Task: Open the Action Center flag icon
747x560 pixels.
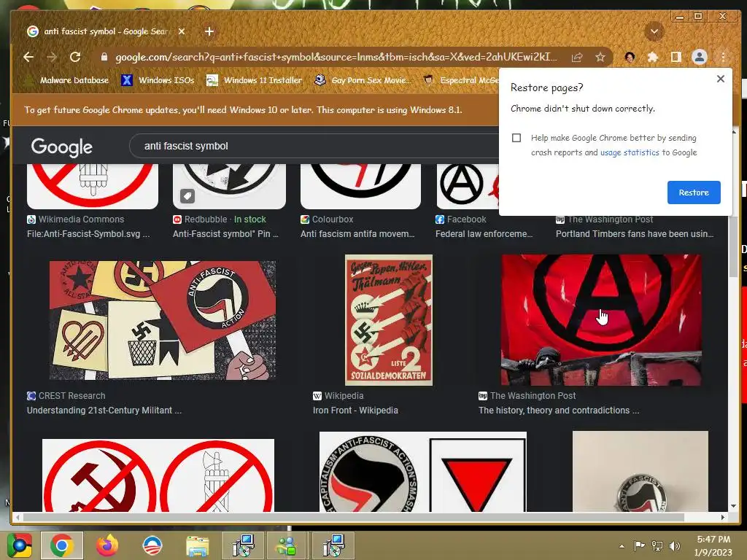Action: (639, 545)
